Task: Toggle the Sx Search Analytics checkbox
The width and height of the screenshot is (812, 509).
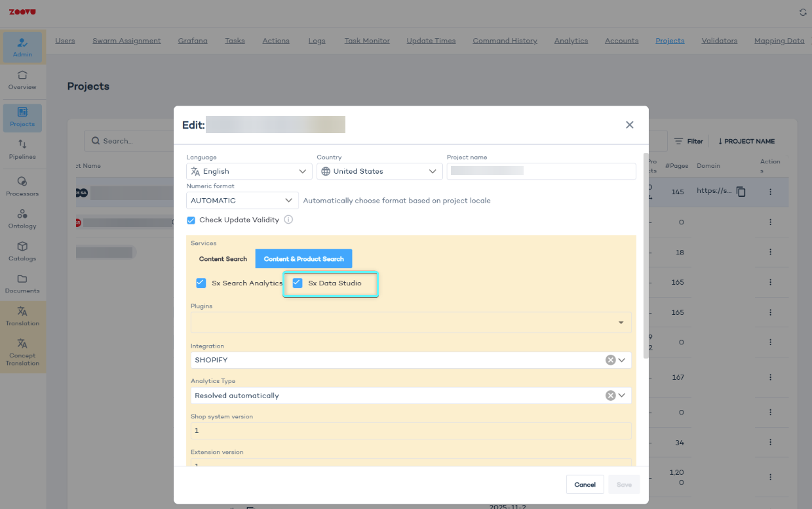Action: point(201,283)
